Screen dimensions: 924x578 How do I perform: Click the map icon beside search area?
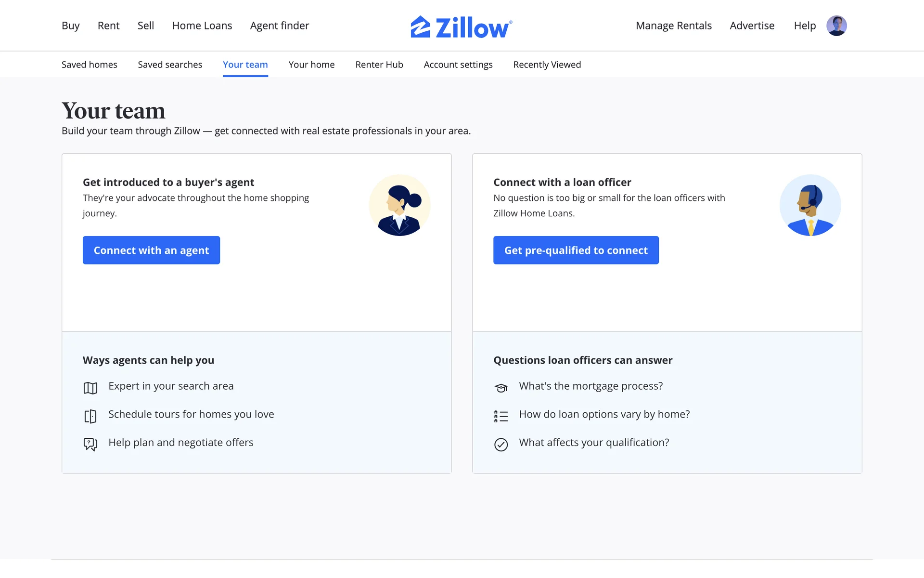[x=90, y=388]
